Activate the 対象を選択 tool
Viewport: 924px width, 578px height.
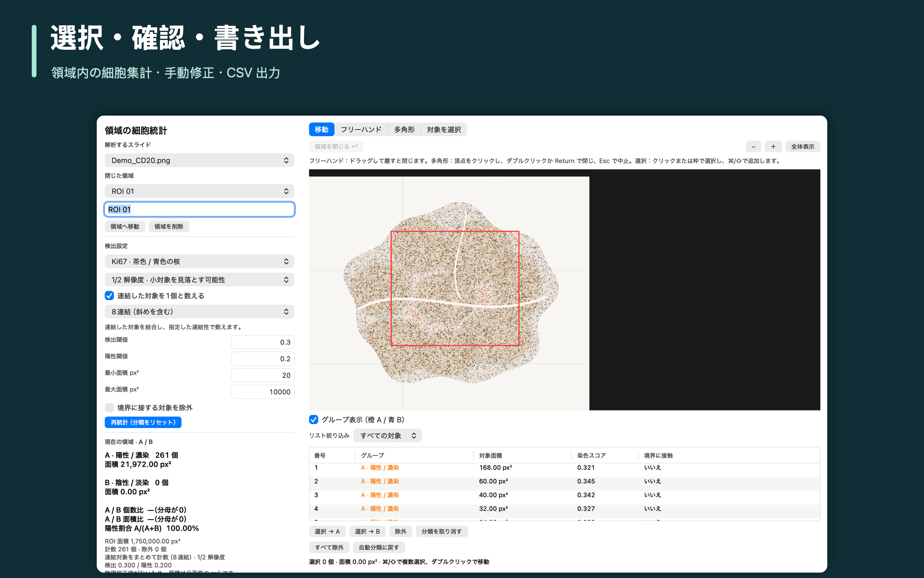[x=444, y=130]
